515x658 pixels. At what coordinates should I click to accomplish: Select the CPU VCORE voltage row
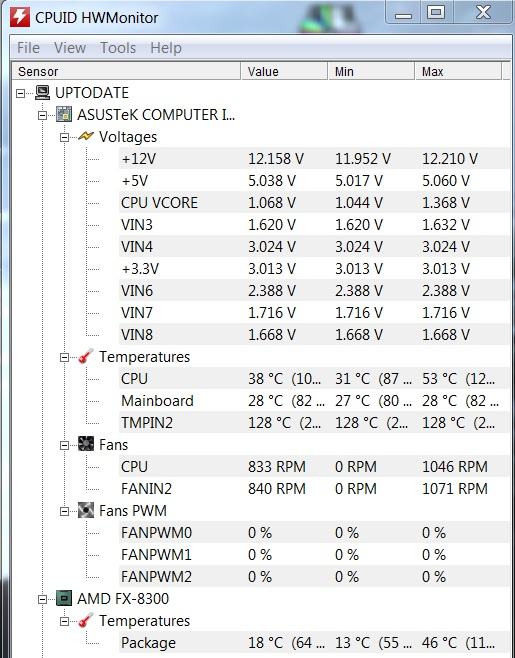(314, 203)
